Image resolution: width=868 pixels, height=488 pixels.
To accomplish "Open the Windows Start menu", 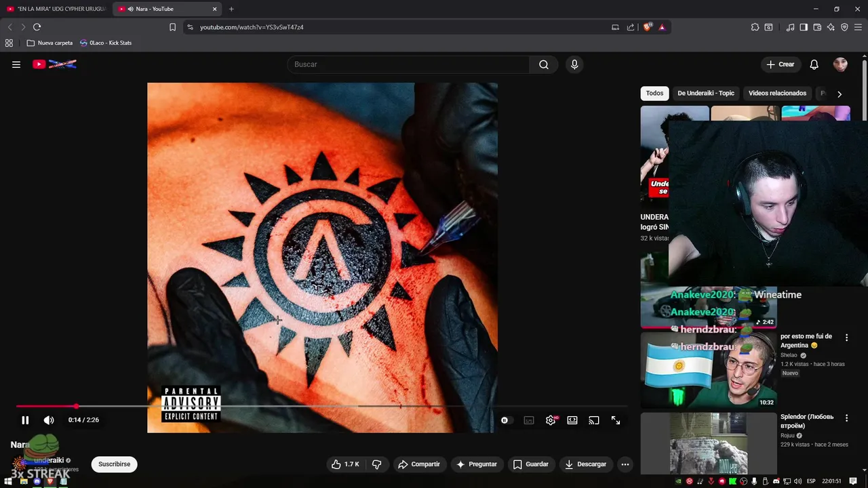I will (x=8, y=481).
